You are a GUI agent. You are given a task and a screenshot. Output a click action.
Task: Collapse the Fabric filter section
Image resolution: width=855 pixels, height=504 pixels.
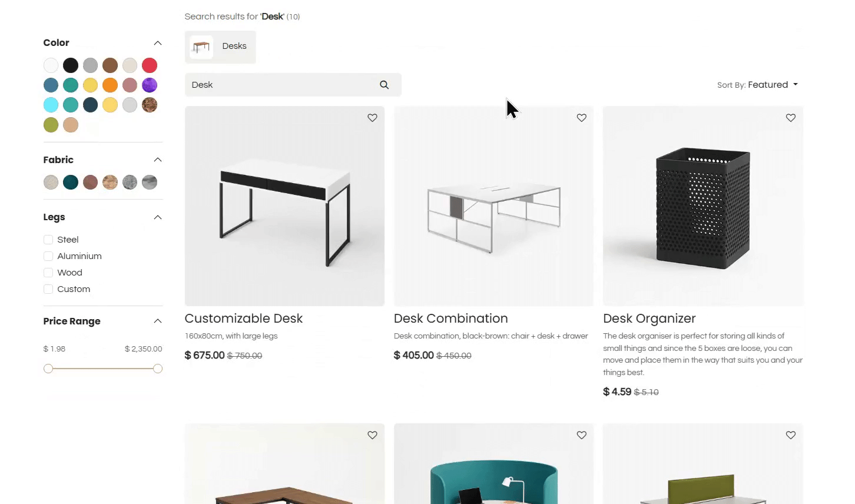(x=157, y=160)
